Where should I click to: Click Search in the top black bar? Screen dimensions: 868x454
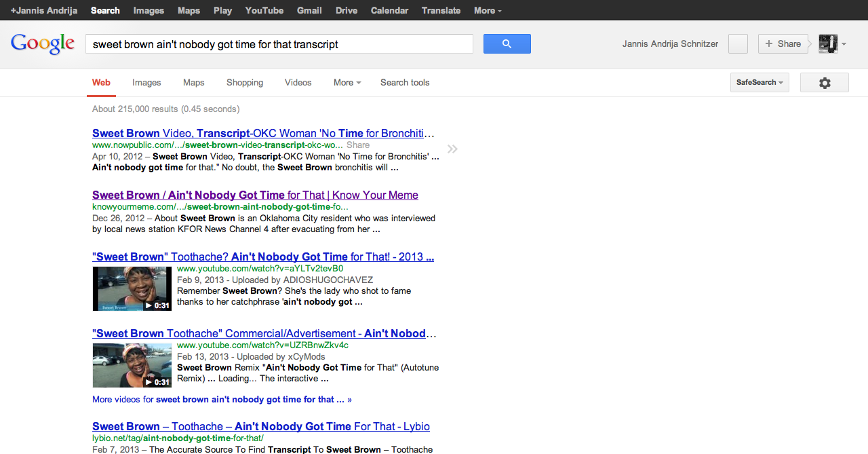click(105, 10)
